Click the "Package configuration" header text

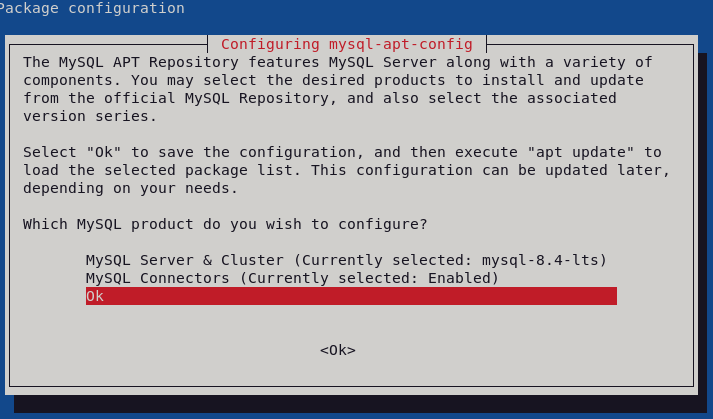92,8
